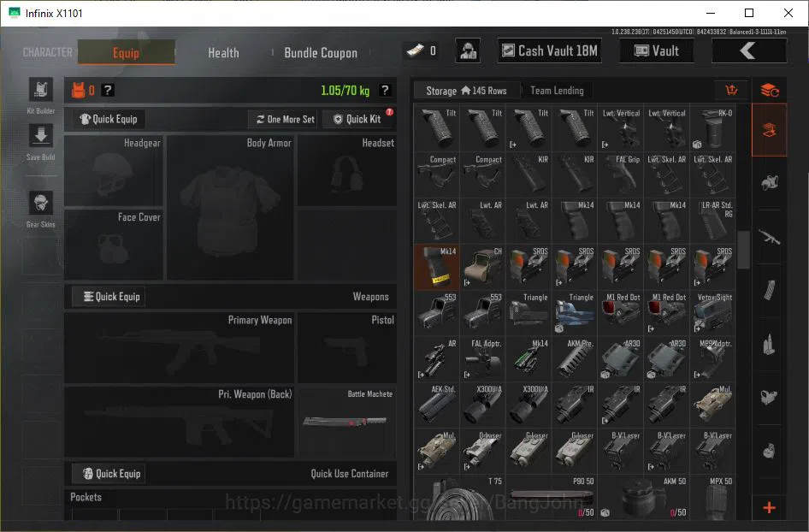The image size is (809, 532).
Task: Click the weight limit help question mark
Action: [384, 91]
